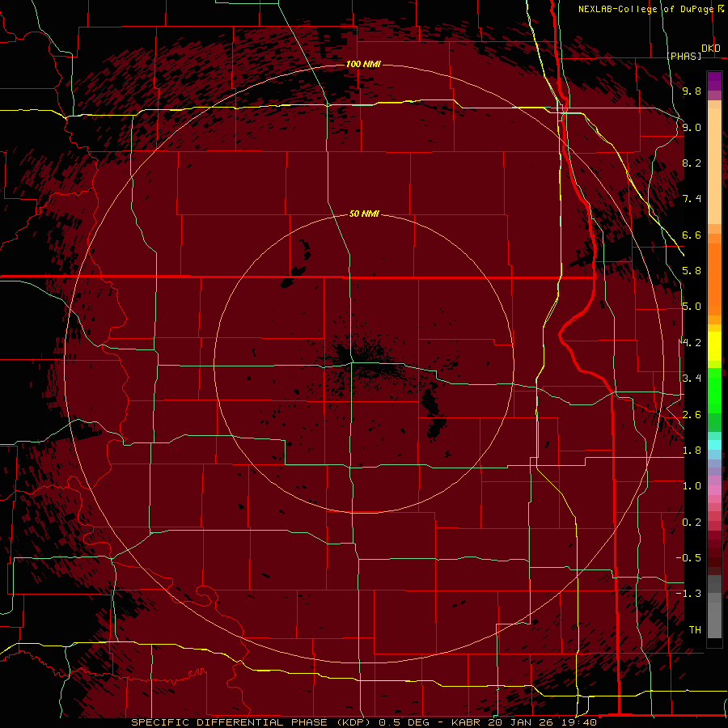Select the -1.3 legend value
Screen dimensions: 728x728
click(688, 594)
